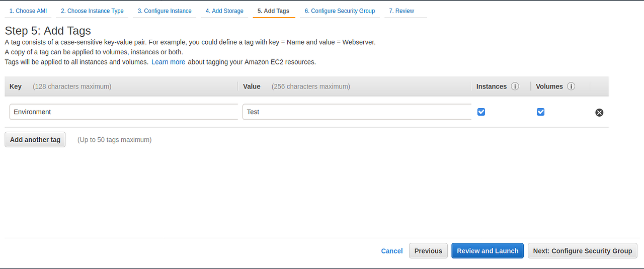This screenshot has height=269, width=644.
Task: Open the 3. Configure Instance step
Action: (x=165, y=11)
